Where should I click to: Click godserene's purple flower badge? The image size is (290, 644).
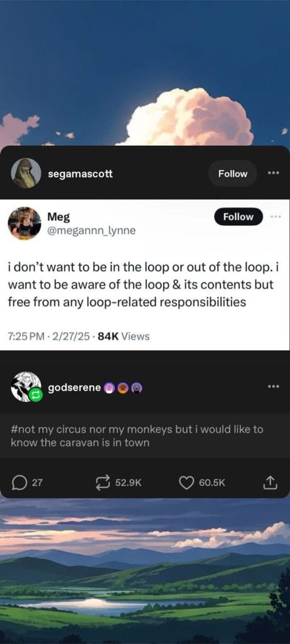110,387
